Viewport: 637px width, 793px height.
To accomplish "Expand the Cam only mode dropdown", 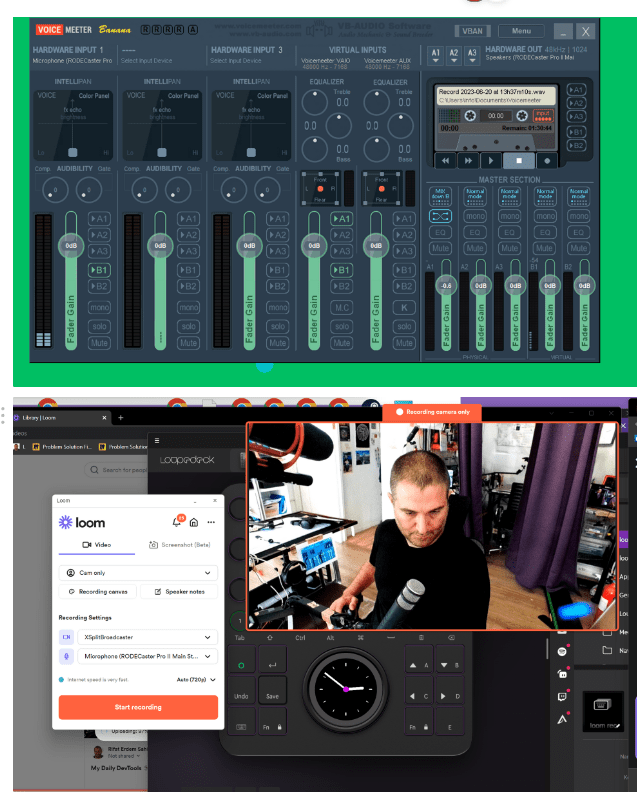I will [x=138, y=572].
